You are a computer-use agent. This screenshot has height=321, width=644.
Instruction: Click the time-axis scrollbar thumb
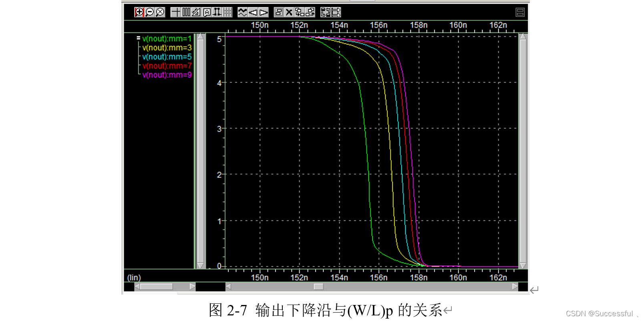tap(318, 287)
